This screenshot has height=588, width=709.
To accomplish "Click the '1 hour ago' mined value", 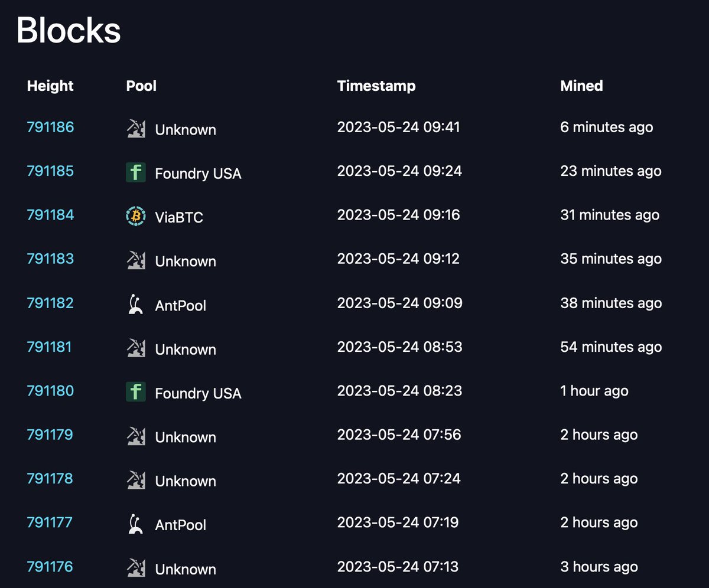I will pyautogui.click(x=594, y=391).
